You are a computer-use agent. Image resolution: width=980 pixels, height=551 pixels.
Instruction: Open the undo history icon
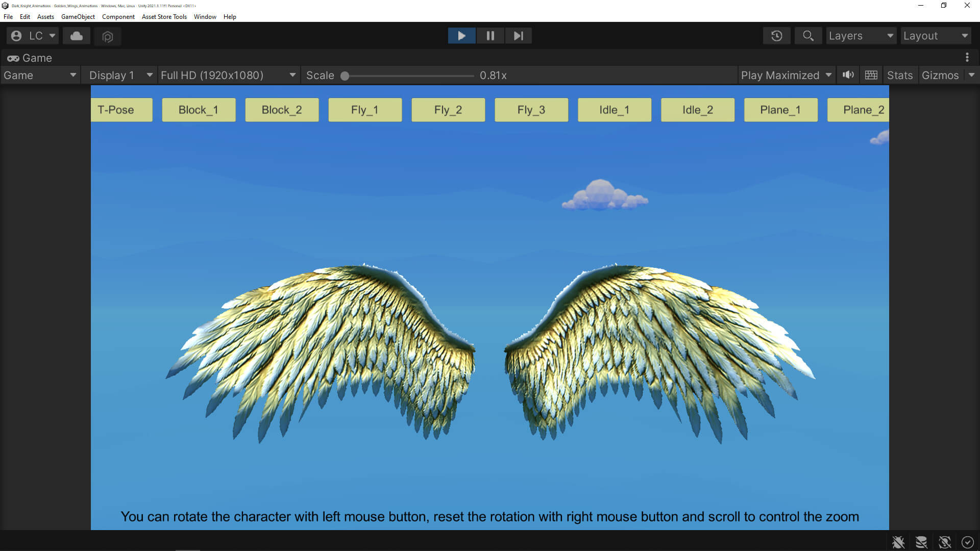click(776, 36)
